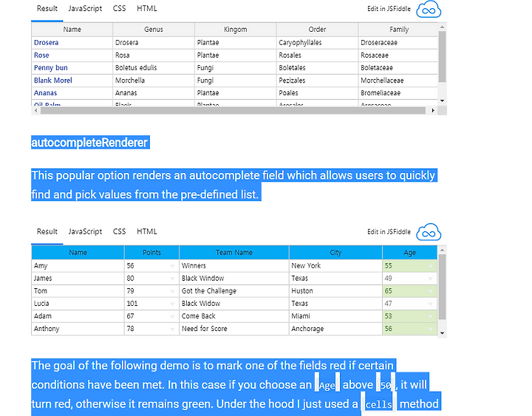The image size is (532, 416).
Task: Switch to the second fiddle's HTML tab
Action: 147,231
